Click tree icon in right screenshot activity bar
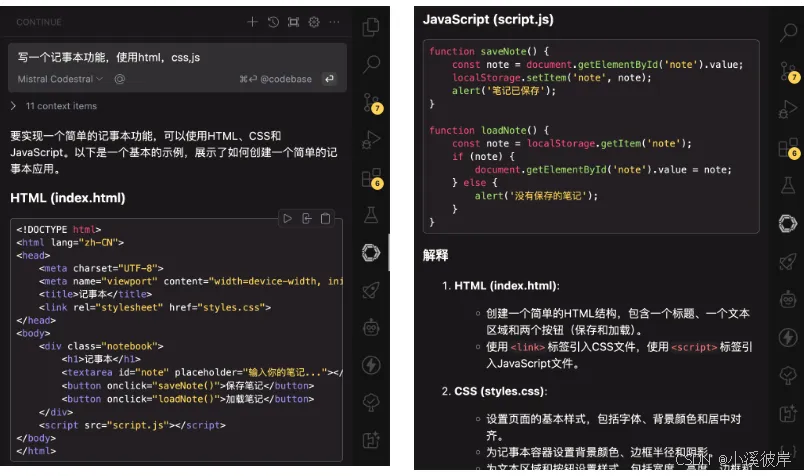804x476 pixels. 788,375
